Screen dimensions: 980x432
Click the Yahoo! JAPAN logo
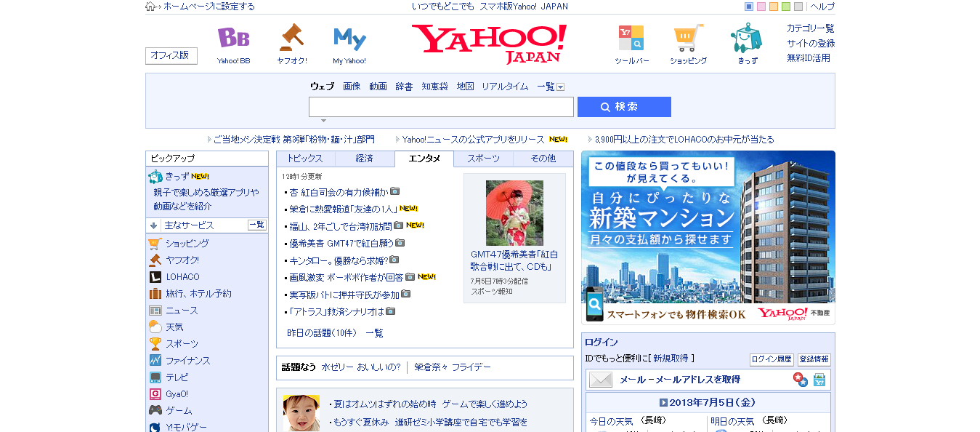(x=490, y=44)
